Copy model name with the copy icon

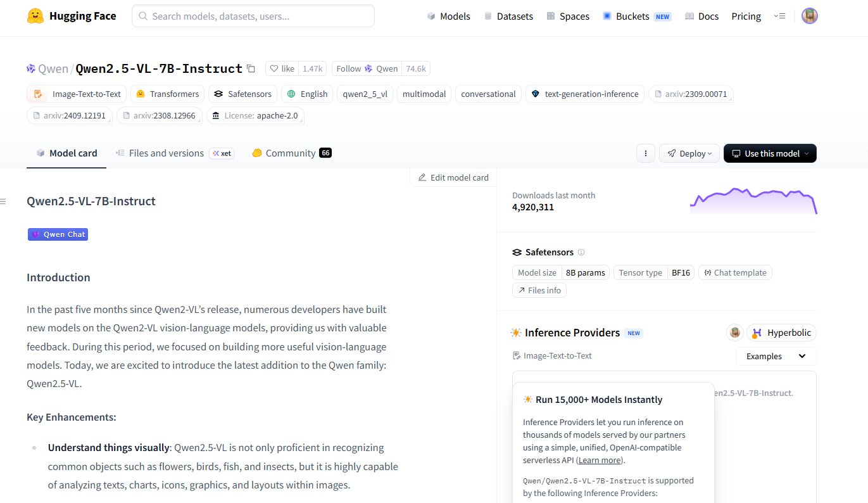click(251, 68)
